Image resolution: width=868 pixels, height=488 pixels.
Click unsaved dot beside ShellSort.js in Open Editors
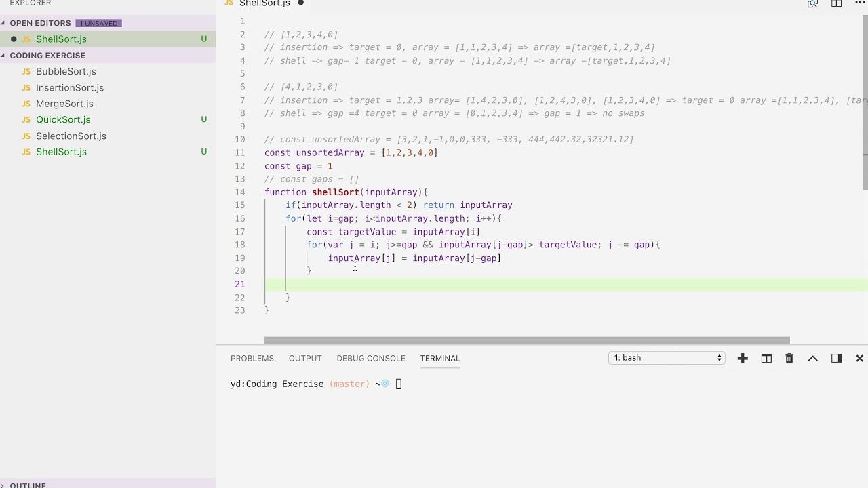point(14,39)
